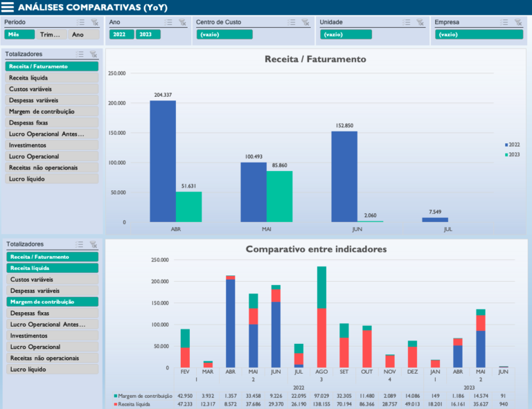The image size is (532, 409).
Task: Click Margem de contribuição legend swatch
Action: [x=116, y=396]
